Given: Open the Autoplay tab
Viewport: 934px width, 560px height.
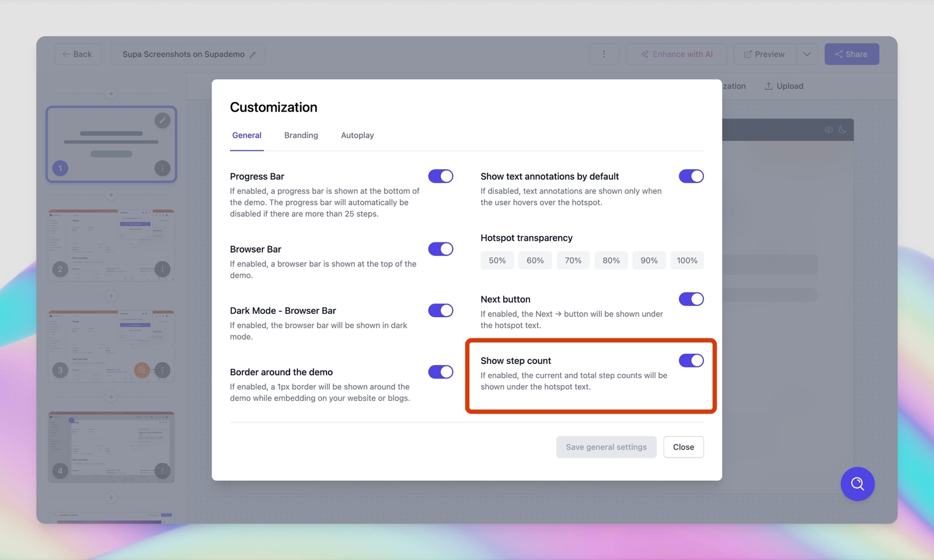Looking at the screenshot, I should coord(357,135).
